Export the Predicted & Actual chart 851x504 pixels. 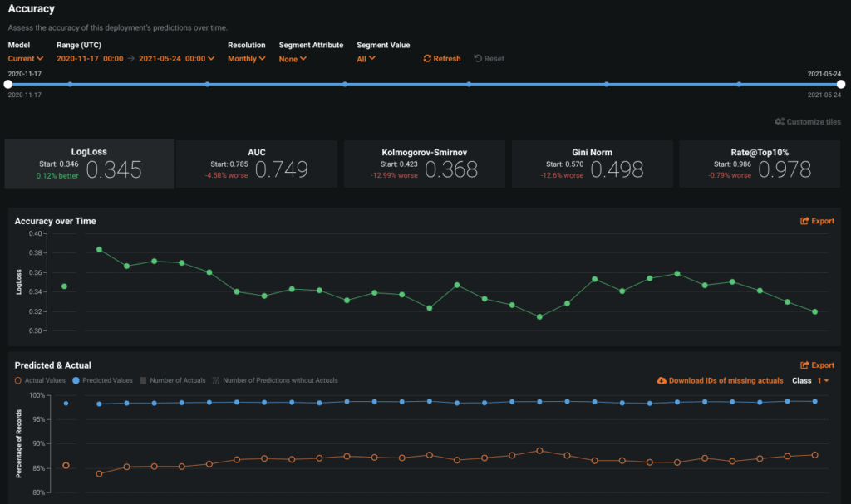click(817, 365)
